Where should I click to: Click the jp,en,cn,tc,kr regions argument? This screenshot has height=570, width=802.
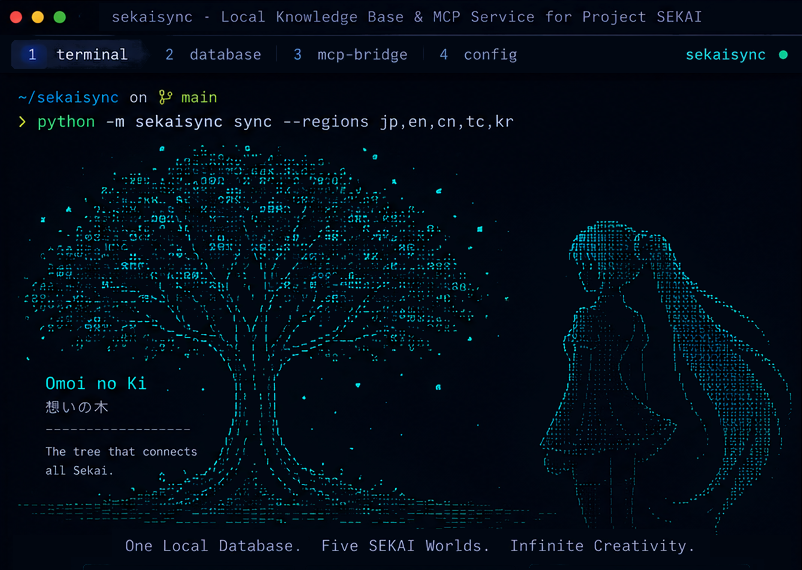(x=447, y=122)
